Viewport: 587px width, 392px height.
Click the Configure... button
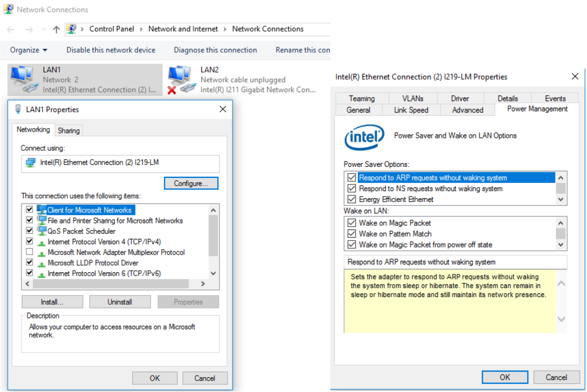[x=191, y=183]
